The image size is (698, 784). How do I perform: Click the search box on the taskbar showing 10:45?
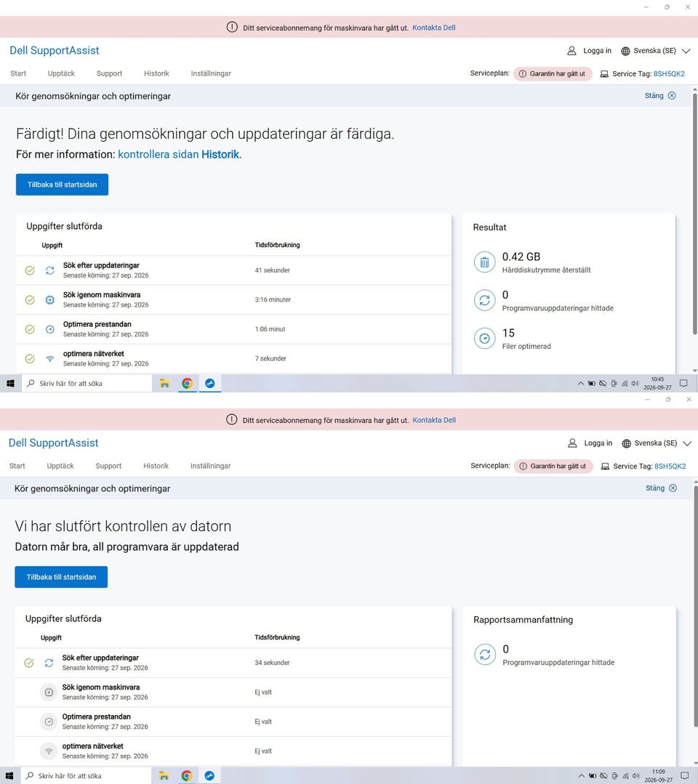[x=87, y=384]
